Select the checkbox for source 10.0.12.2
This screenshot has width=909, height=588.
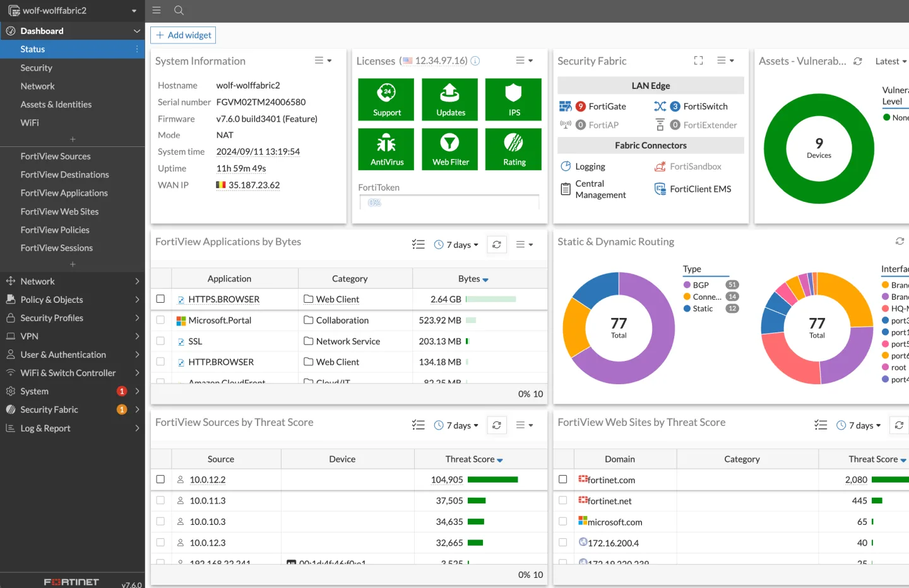point(160,479)
